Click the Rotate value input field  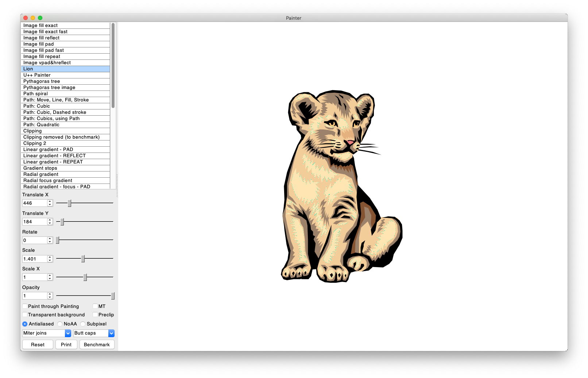pyautogui.click(x=35, y=240)
